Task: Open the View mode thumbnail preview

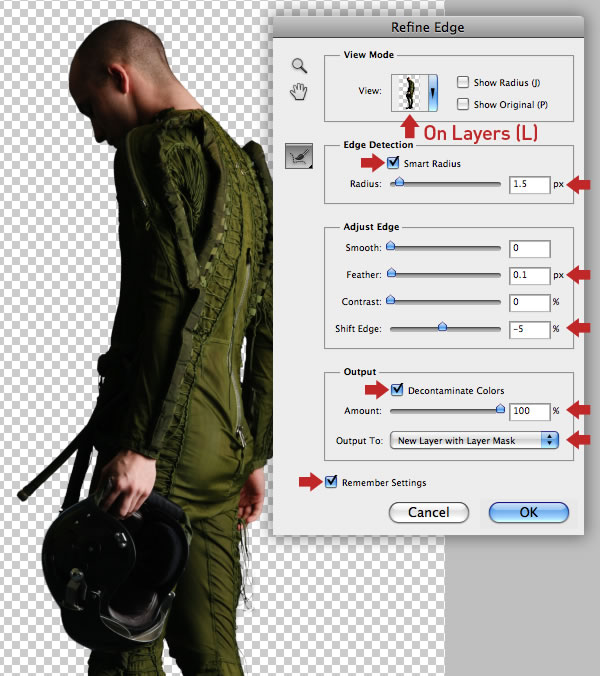Action: point(409,93)
